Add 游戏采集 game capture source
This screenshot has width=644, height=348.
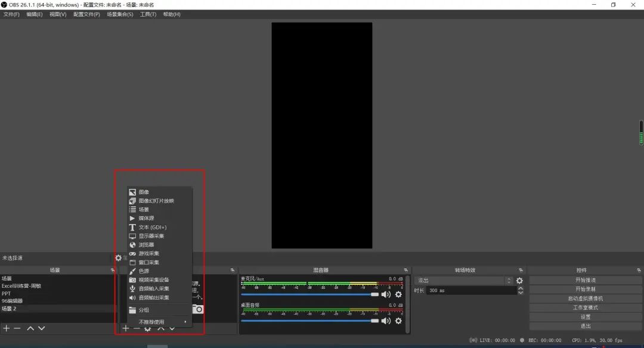pos(148,253)
